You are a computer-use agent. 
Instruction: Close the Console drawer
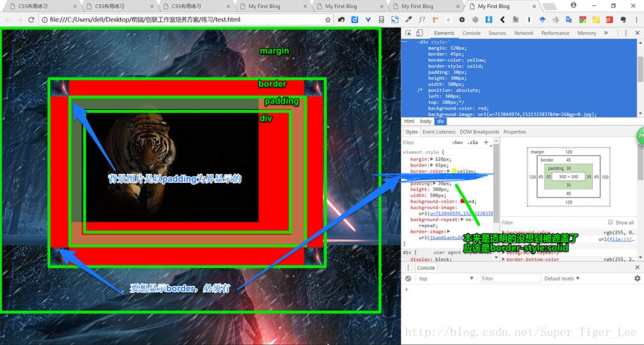click(638, 268)
